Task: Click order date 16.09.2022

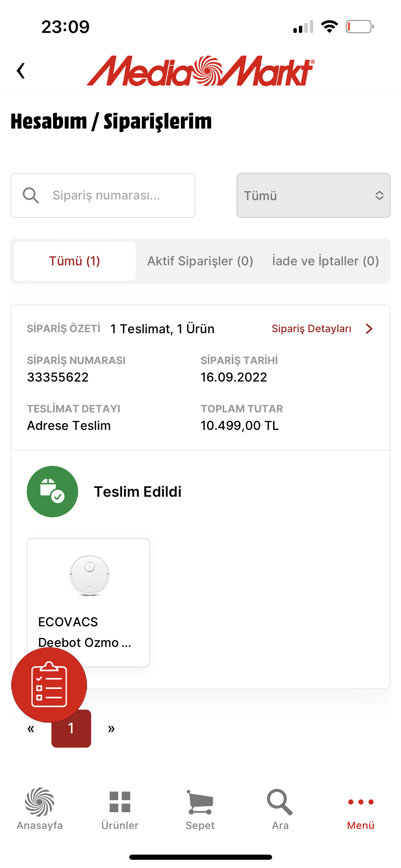Action: tap(234, 377)
